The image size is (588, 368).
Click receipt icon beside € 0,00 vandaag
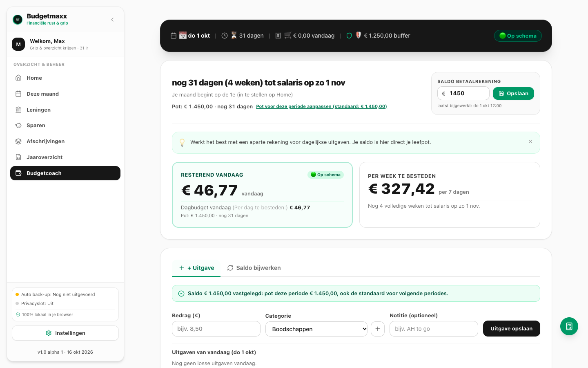(x=278, y=36)
